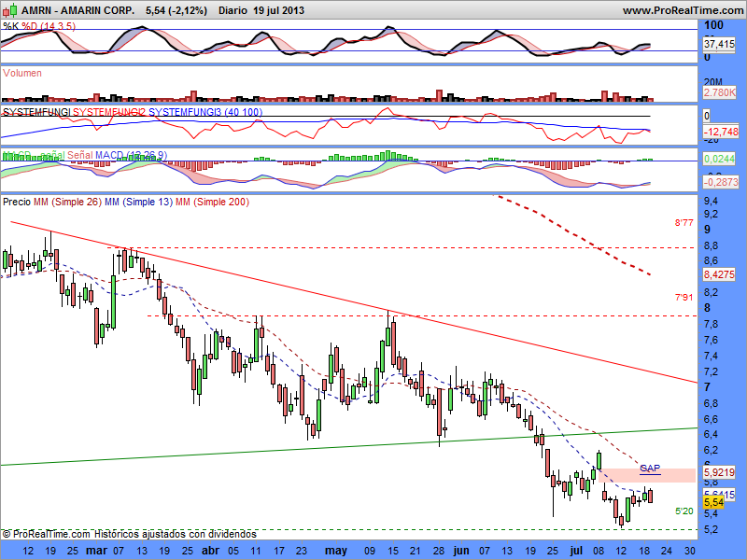Screen dimensions: 747x560
Task: Select the 8,4275 moving average value
Action: pos(719,274)
